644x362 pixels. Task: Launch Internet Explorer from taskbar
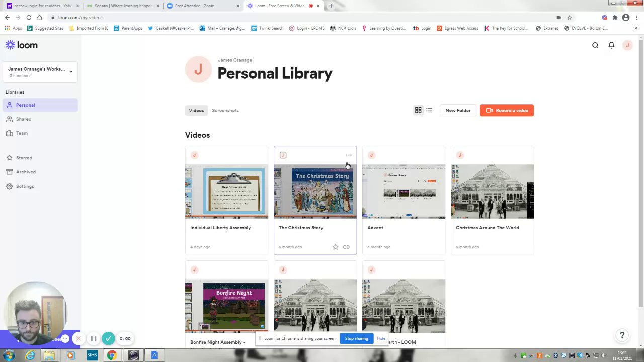(x=30, y=356)
